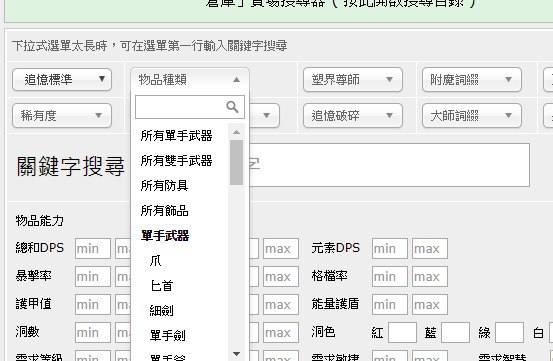Click the dropdown list scrollbar thumb
Screen dimensions: 553x361
(x=236, y=162)
